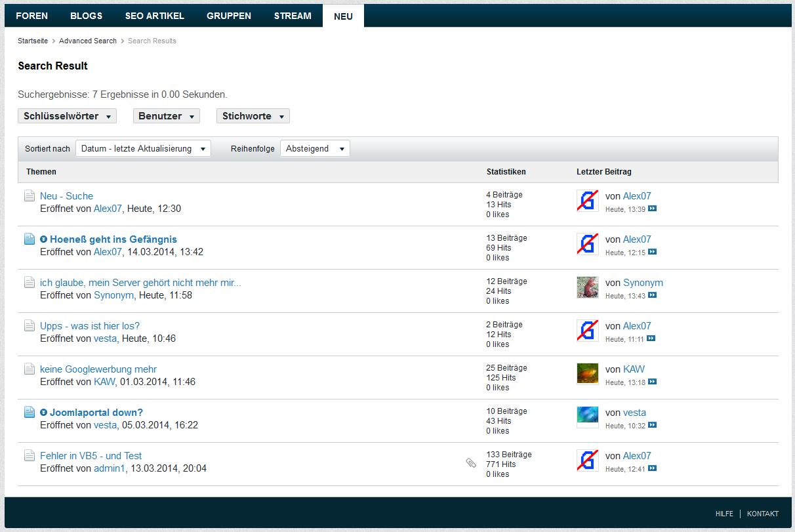Click the attachment paperclip icon on Fehler in VB5
The image size is (795, 532).
click(x=471, y=463)
